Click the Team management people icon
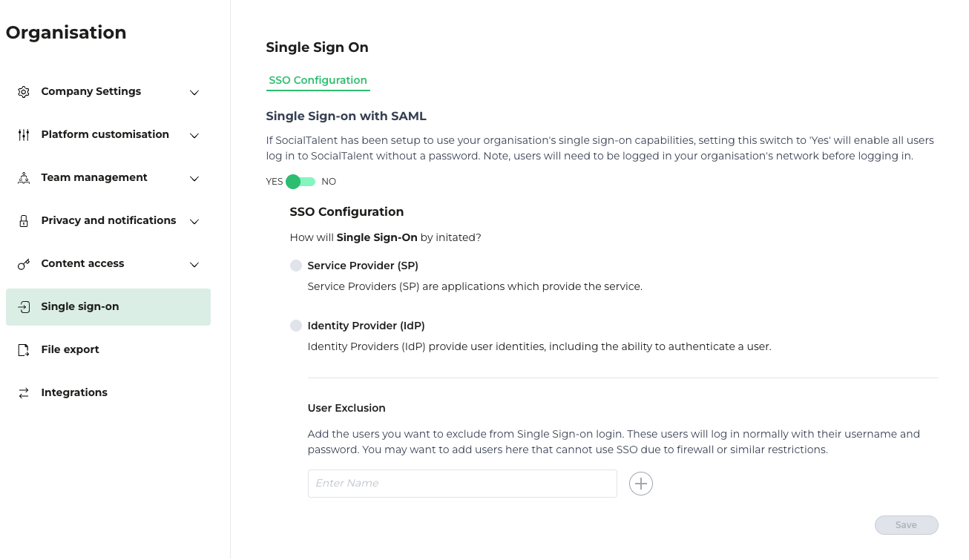 [24, 178]
